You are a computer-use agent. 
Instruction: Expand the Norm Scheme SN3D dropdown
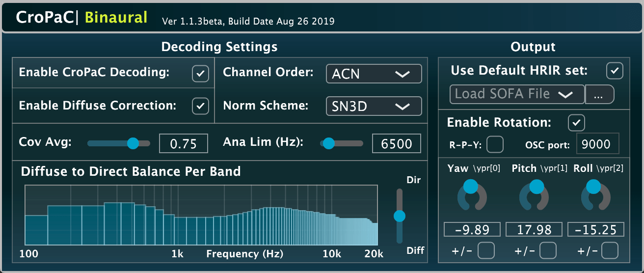[x=374, y=106]
